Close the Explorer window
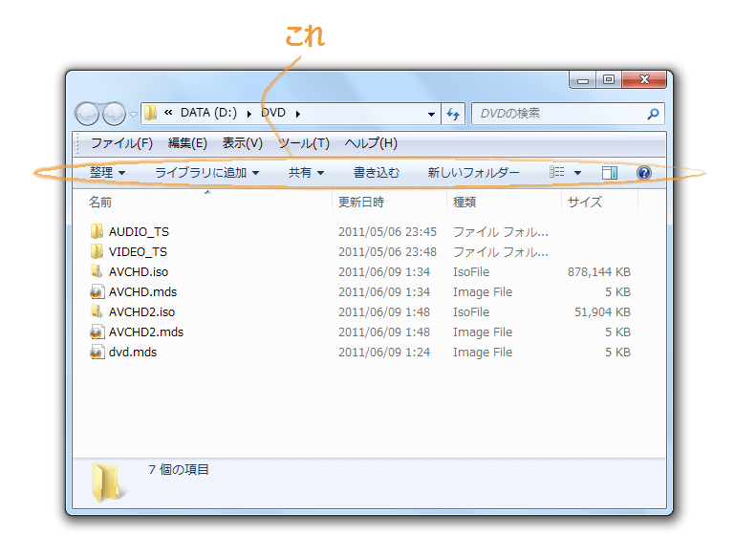This screenshot has width=756, height=535. [x=644, y=79]
